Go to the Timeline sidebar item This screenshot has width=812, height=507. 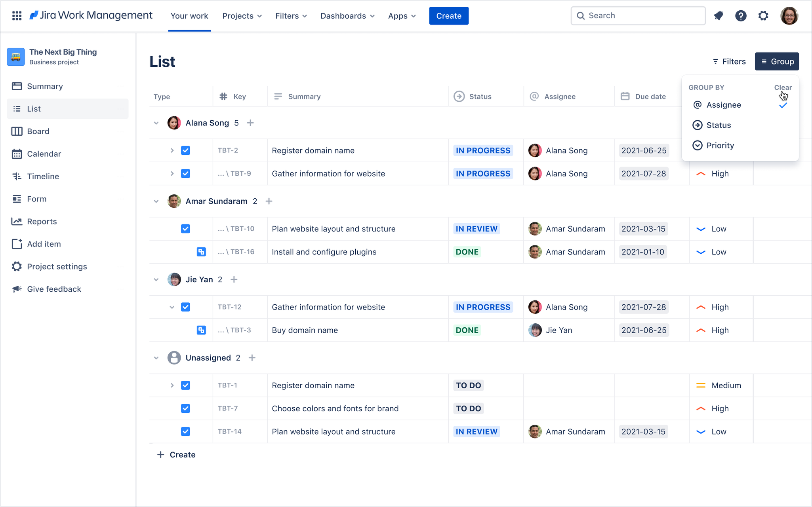pos(43,177)
